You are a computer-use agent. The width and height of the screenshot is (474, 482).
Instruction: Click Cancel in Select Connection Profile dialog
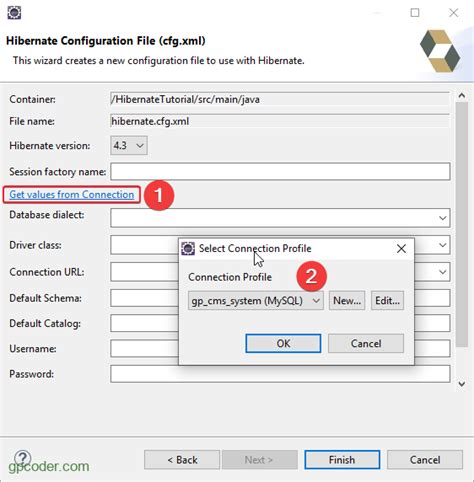[366, 343]
